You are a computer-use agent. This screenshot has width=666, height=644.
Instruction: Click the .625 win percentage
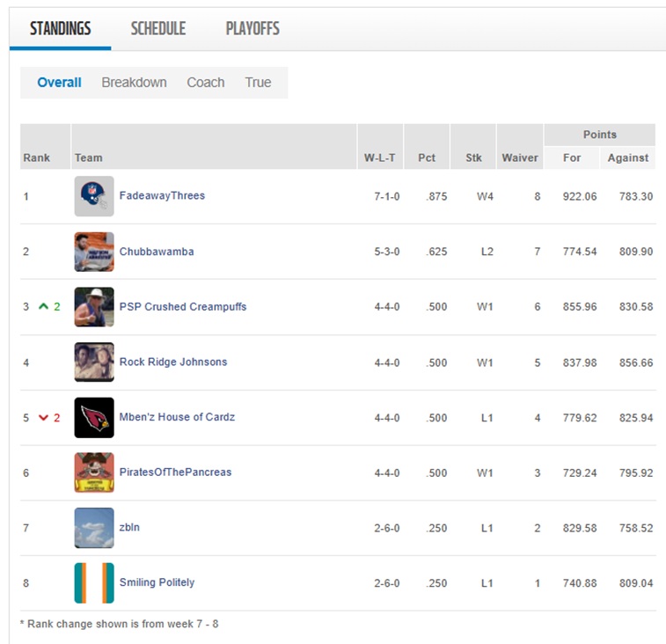coord(436,252)
